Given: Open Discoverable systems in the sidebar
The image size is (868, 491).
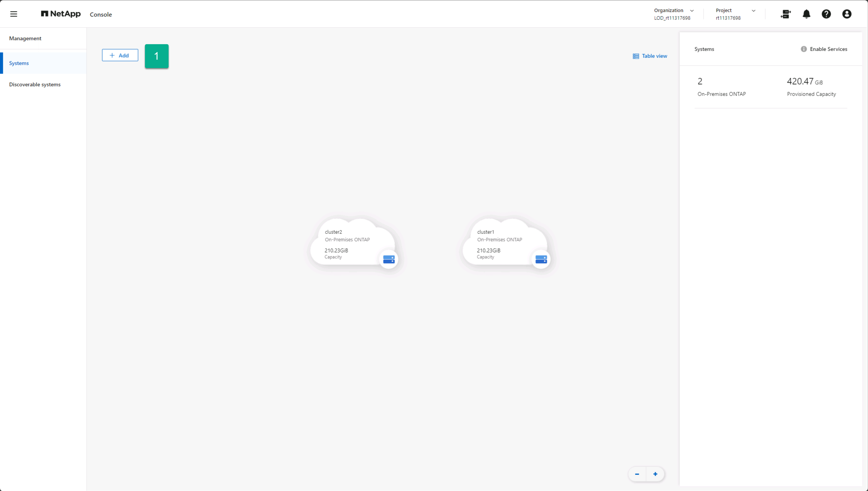Looking at the screenshot, I should point(35,84).
